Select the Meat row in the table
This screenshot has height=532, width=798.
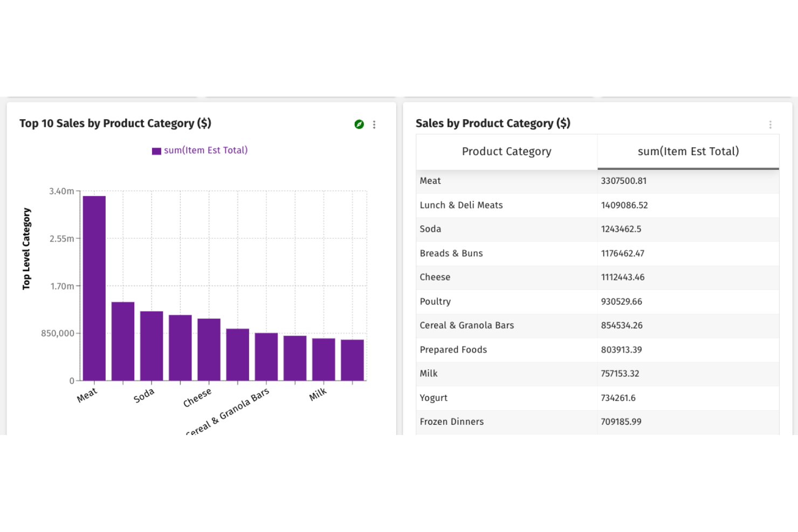coord(597,181)
